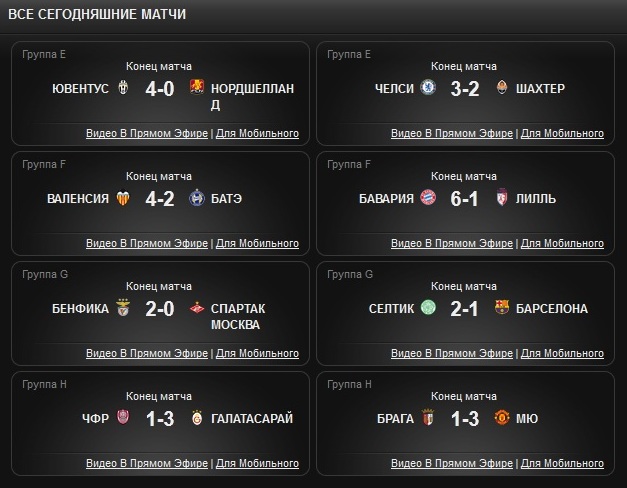Open live video link for Бавария–Лилль match
Image resolution: width=627 pixels, height=488 pixels.
click(x=451, y=243)
